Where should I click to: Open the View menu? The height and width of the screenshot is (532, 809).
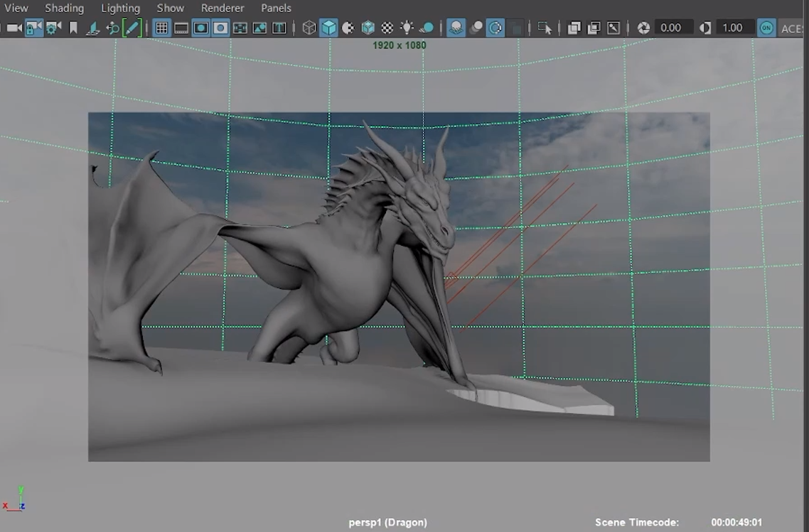[x=16, y=8]
